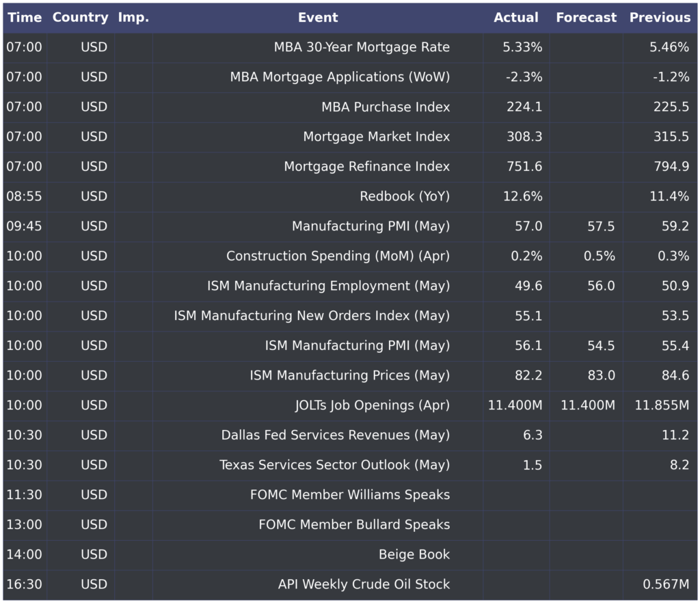The width and height of the screenshot is (700, 603).
Task: Open FOMC Member Williams Speaks event
Action: pos(350,495)
